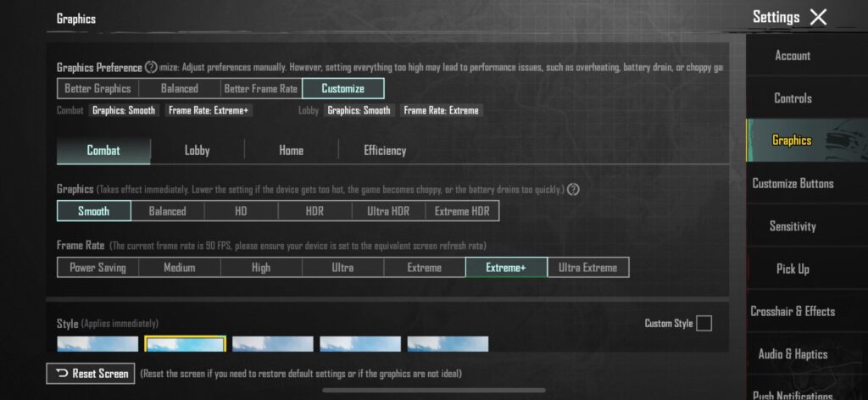This screenshot has height=400, width=868.
Task: Select Better Frame Rate preference
Action: (x=261, y=88)
